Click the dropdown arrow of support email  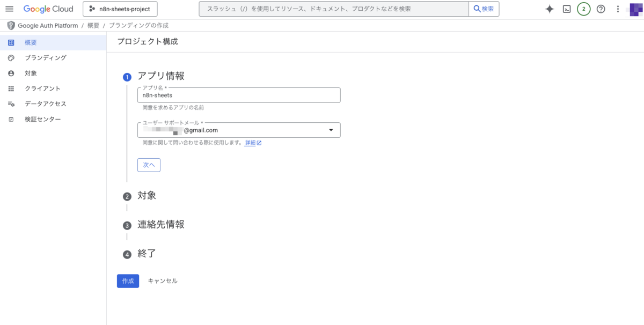coord(331,130)
